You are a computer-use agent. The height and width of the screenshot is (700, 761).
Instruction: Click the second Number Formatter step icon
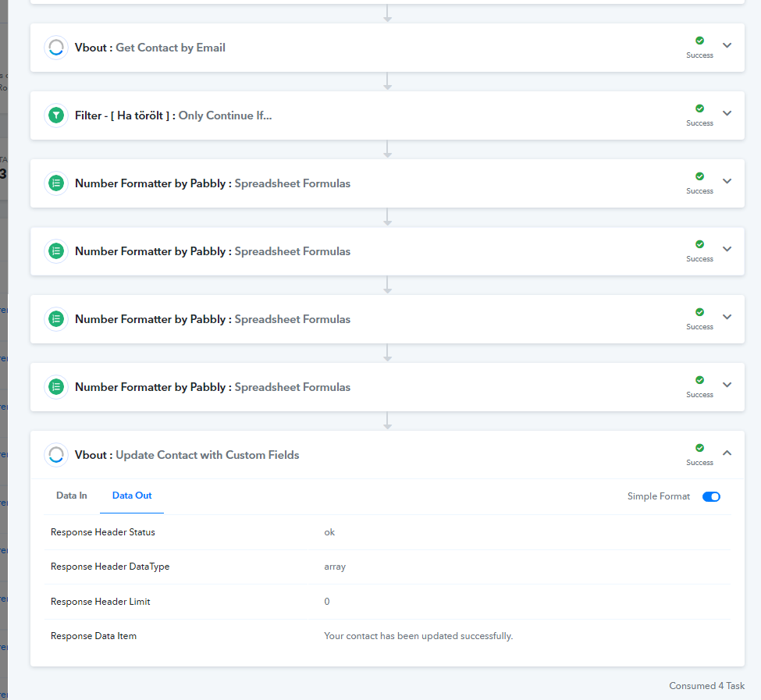pyautogui.click(x=56, y=251)
